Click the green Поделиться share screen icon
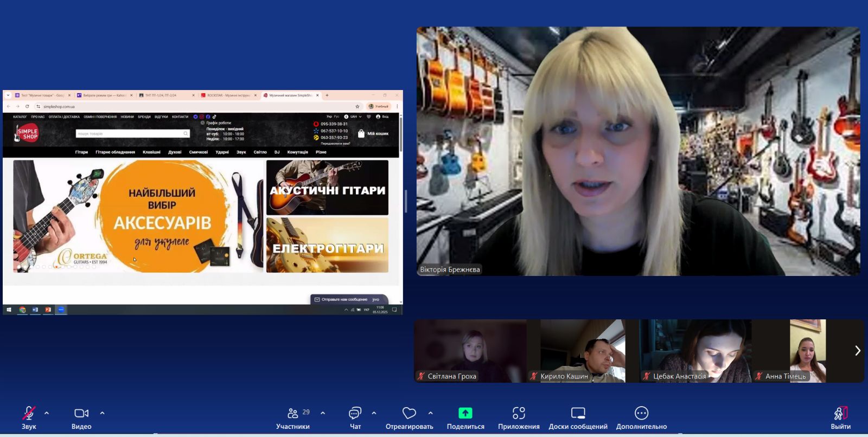868x437 pixels. tap(465, 413)
